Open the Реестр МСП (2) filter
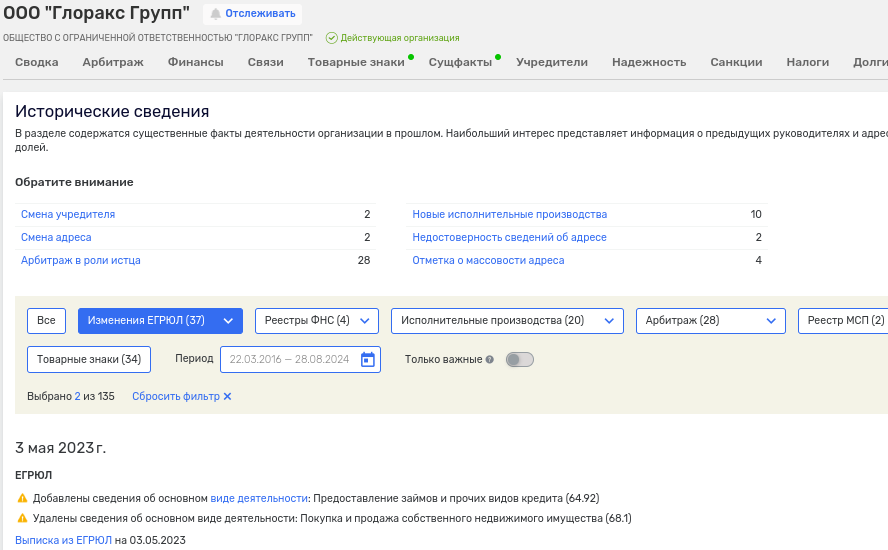Screen dimensions: 888x550 click(845, 321)
